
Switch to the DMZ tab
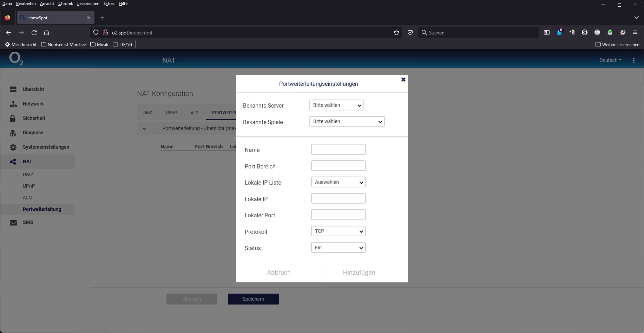[x=148, y=113]
